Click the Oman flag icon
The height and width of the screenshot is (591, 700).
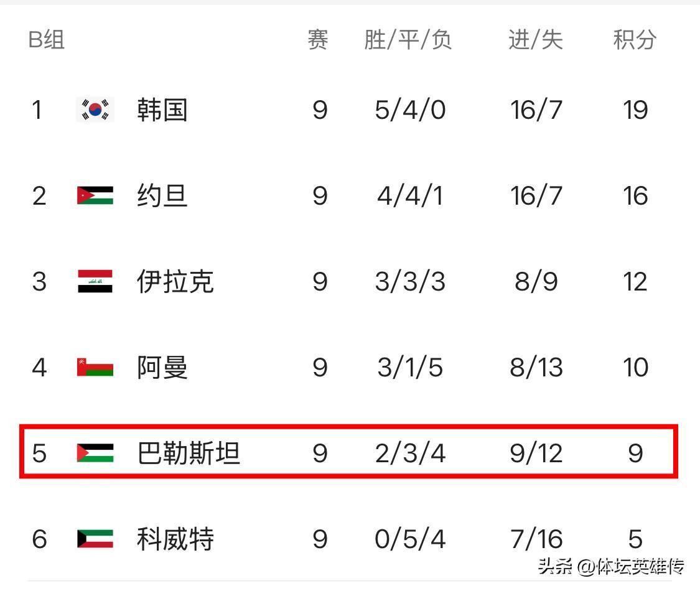tap(93, 367)
